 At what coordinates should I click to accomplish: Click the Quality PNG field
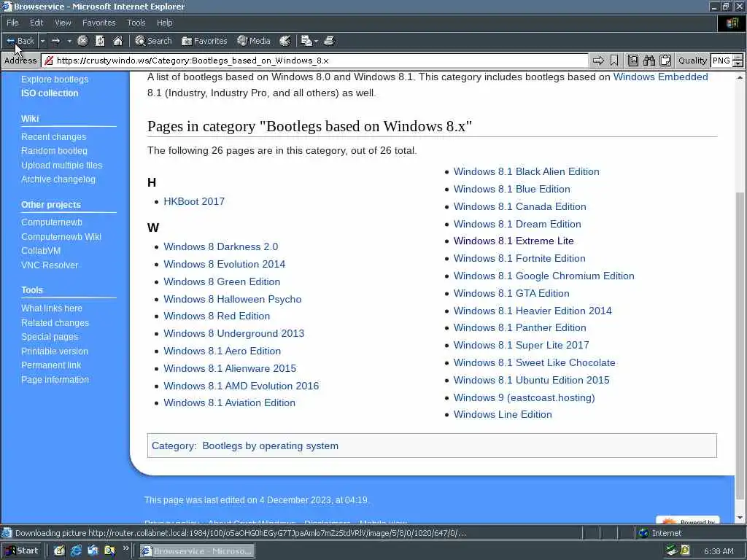point(721,61)
